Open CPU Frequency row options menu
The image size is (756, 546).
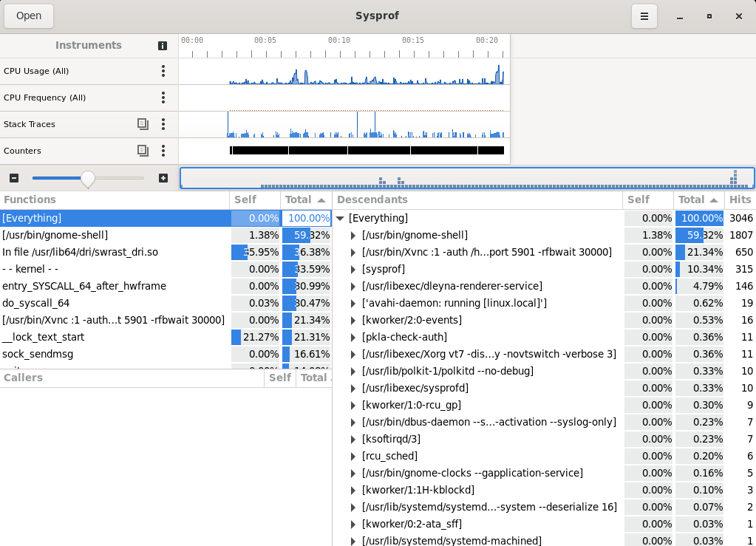coord(163,98)
